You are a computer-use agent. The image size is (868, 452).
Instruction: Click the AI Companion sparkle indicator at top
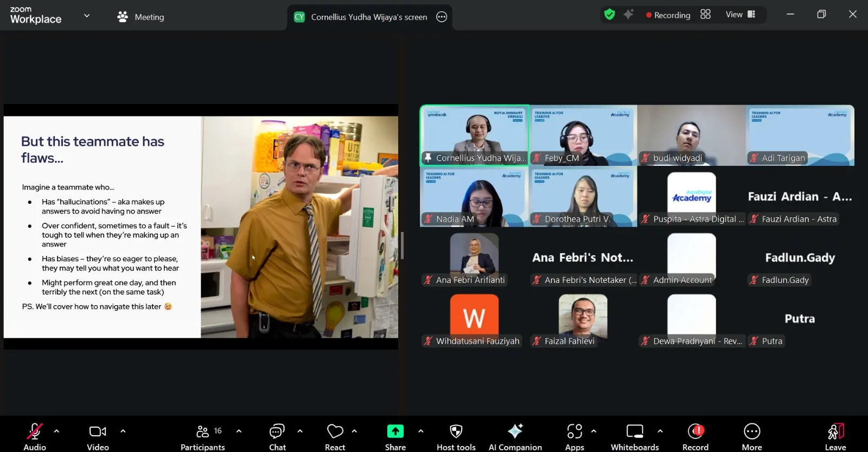click(628, 15)
